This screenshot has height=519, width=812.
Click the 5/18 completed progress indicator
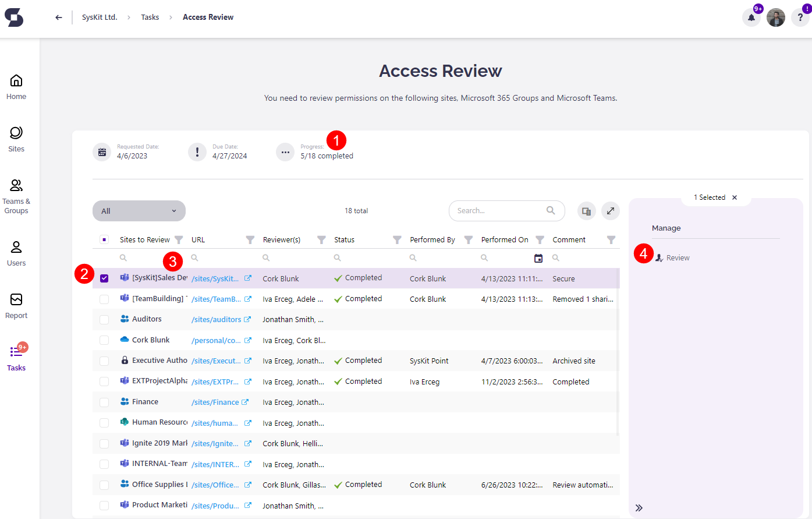tap(327, 156)
